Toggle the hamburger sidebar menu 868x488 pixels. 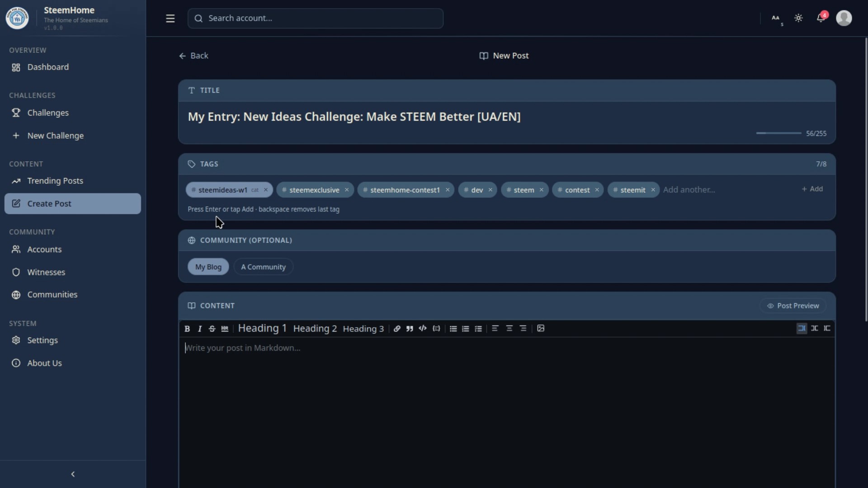coord(170,19)
